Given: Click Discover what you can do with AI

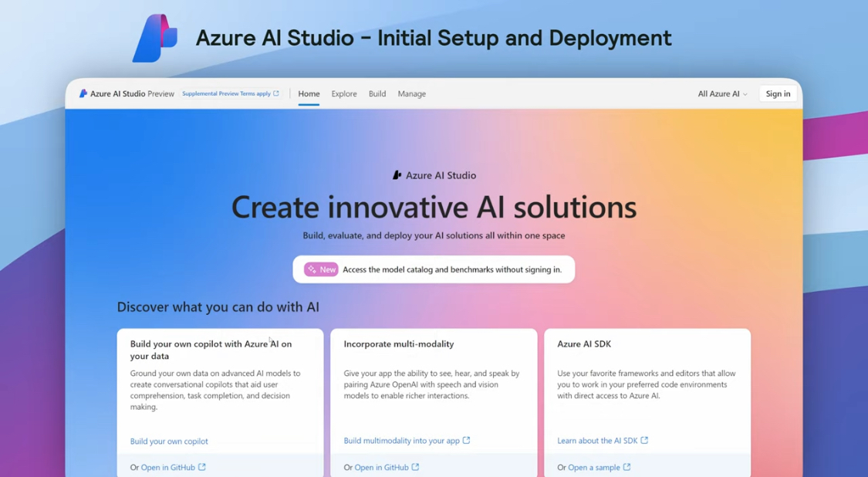Looking at the screenshot, I should click(218, 307).
